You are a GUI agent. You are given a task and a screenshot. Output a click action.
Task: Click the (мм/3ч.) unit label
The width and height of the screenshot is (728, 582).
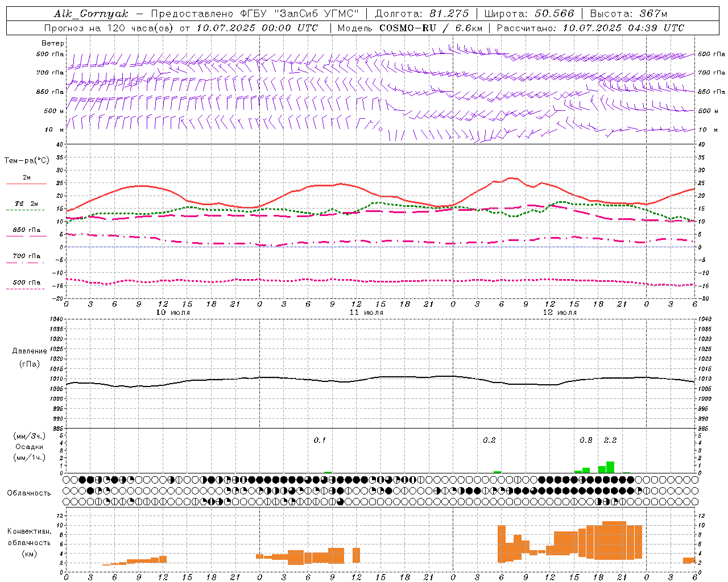[x=30, y=436]
